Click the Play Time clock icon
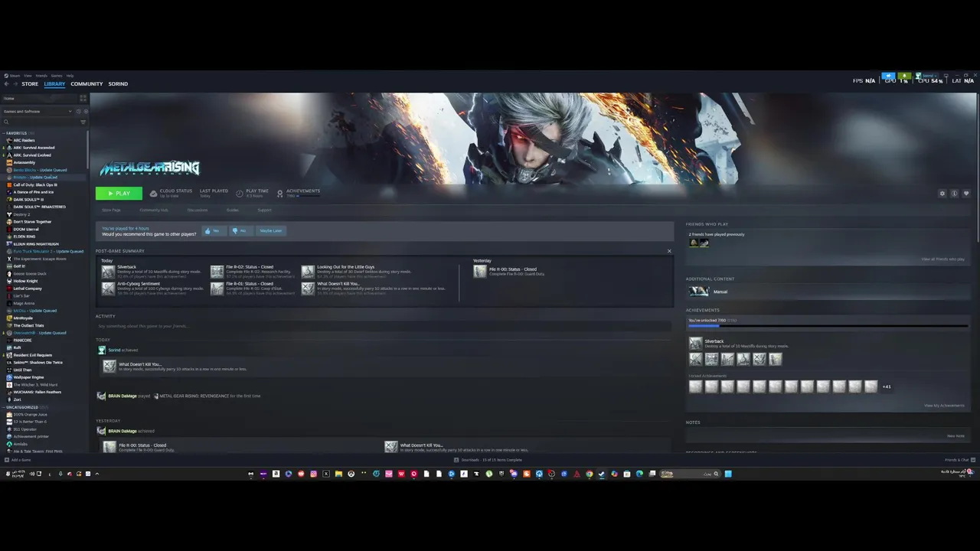980x551 pixels. [x=240, y=194]
